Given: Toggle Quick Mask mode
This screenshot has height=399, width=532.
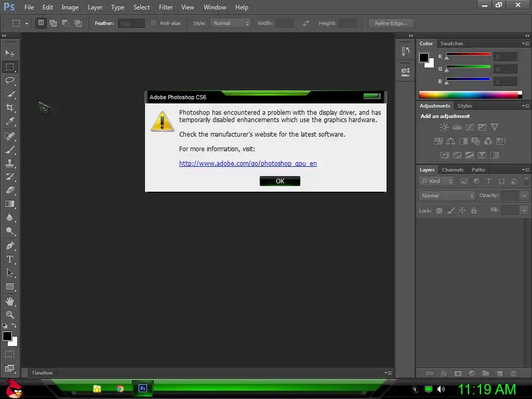Looking at the screenshot, I should [x=10, y=354].
